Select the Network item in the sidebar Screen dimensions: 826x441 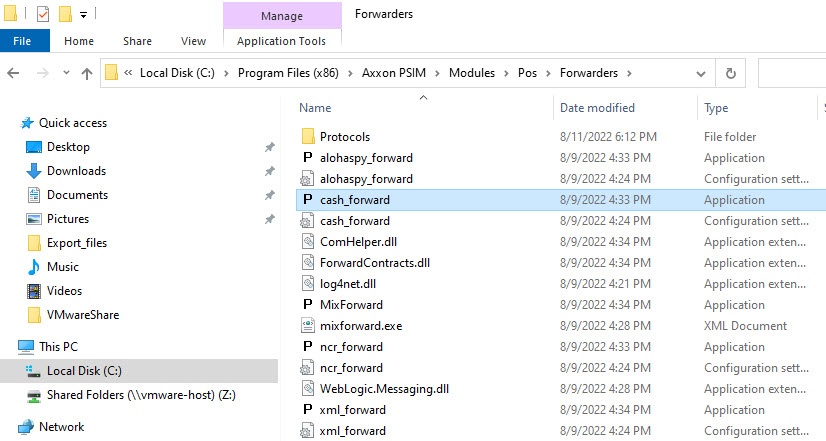(61, 427)
